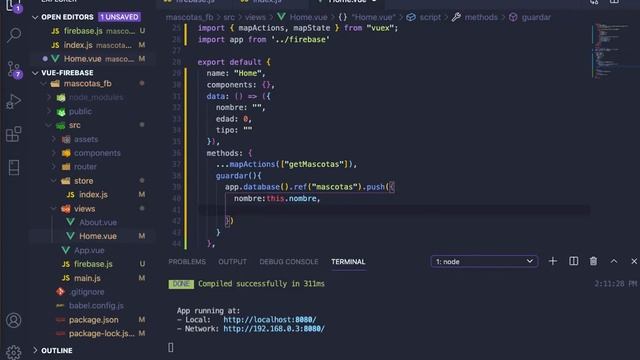Open package.json file
The width and height of the screenshot is (640, 360).
coord(94,320)
